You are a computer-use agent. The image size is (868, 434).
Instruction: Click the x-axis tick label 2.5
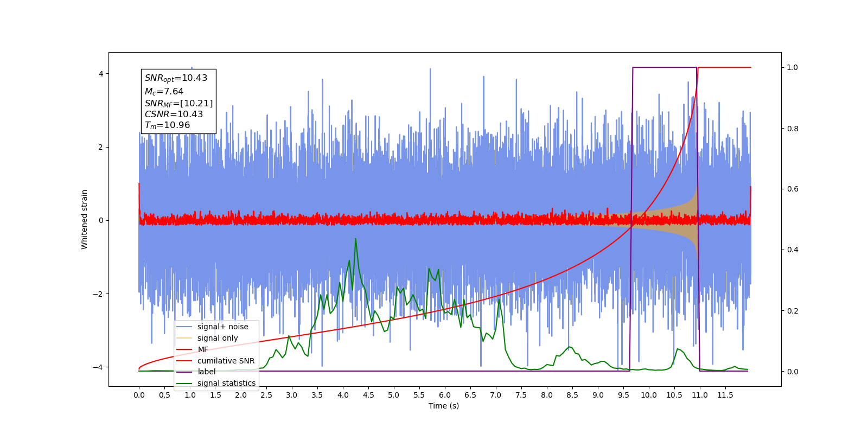(266, 395)
